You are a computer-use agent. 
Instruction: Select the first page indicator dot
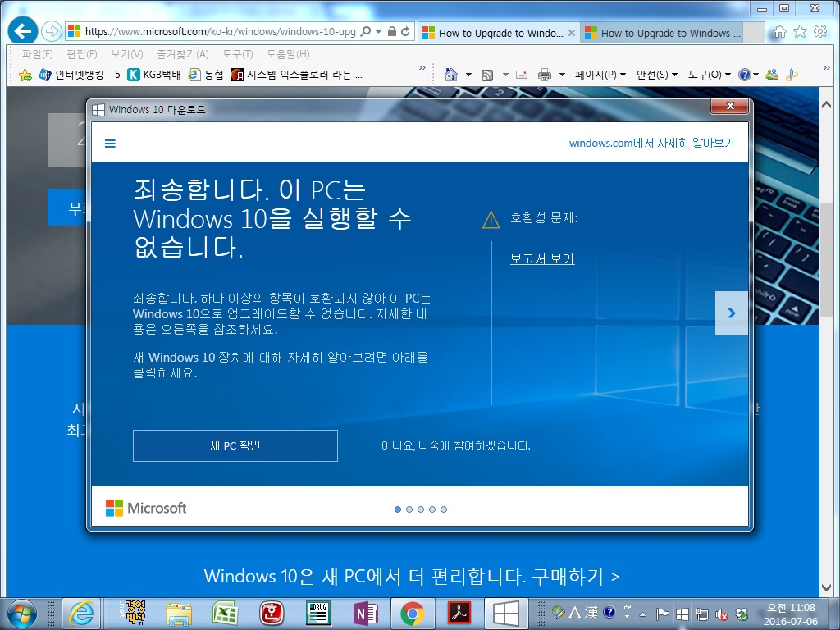pyautogui.click(x=398, y=509)
